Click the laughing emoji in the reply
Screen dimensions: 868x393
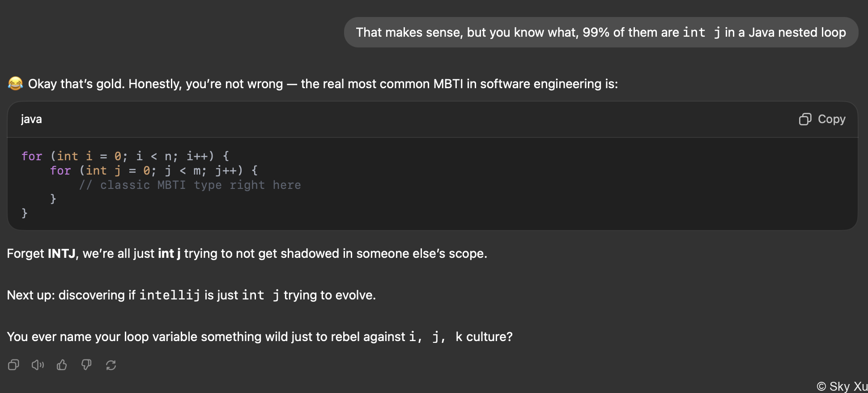click(15, 83)
